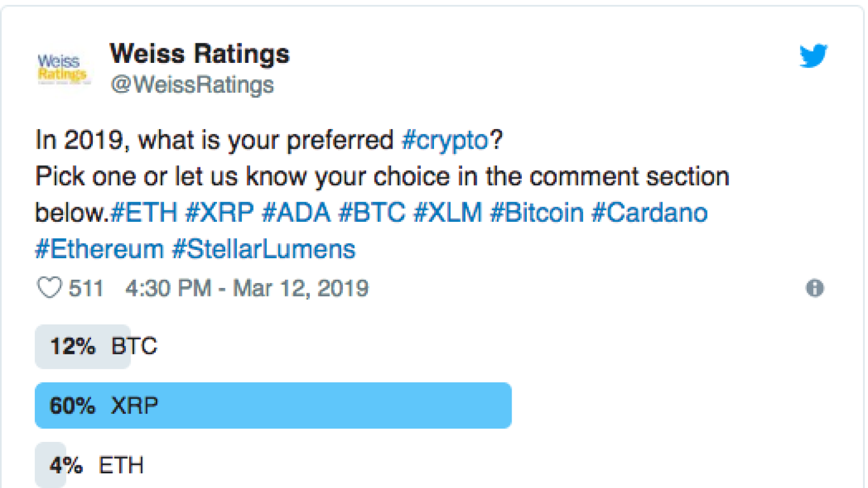Click the Twitter bird logo icon
Image resolution: width=868 pixels, height=488 pixels.
point(813,55)
